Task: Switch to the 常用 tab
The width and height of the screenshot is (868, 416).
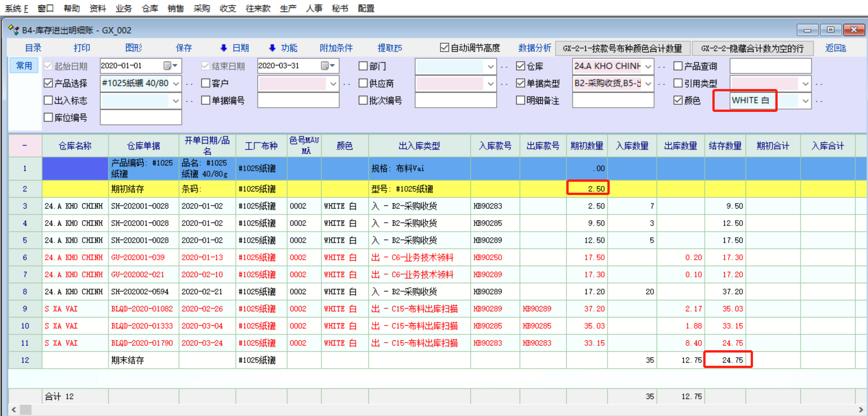Action: tap(24, 66)
